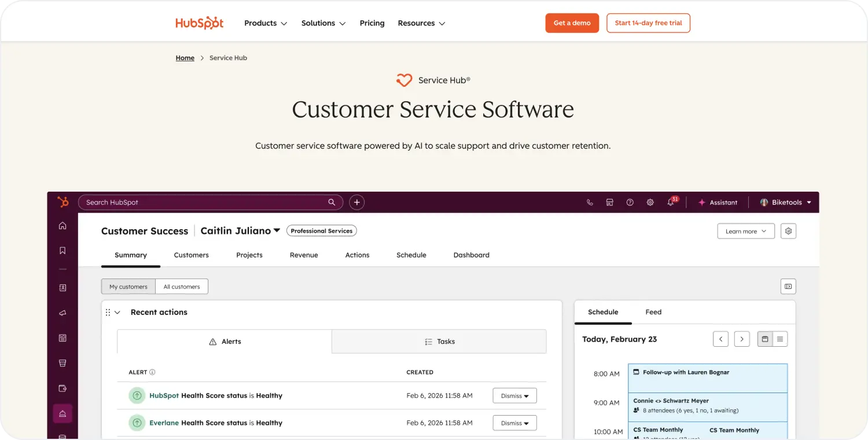Open Dismiss dropdown for Everlane alert
The image size is (868, 440).
(x=514, y=423)
